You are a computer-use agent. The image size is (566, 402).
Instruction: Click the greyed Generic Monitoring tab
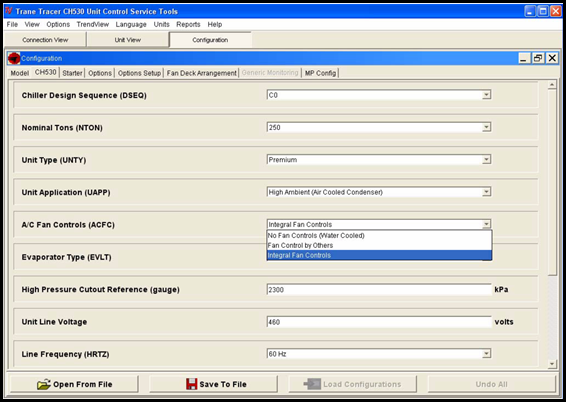270,73
